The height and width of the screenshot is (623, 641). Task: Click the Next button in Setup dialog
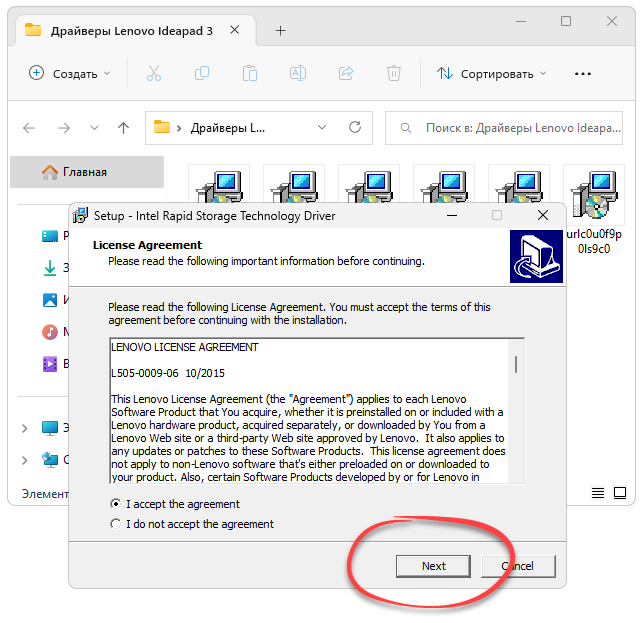point(433,566)
